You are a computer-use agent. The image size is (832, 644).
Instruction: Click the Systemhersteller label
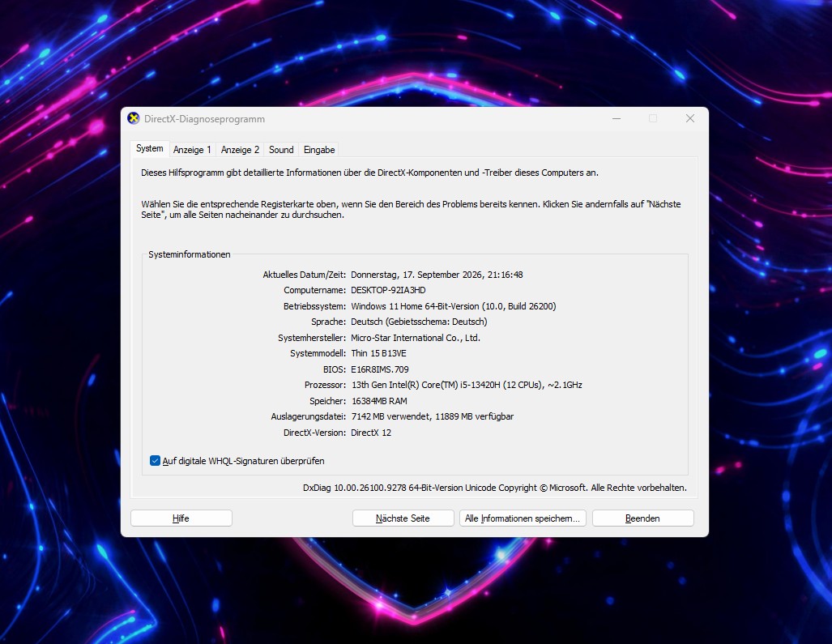pos(312,337)
